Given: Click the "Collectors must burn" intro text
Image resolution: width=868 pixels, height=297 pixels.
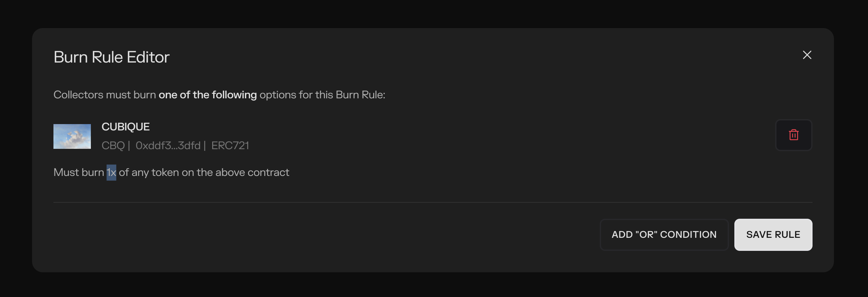Looking at the screenshot, I should click(x=105, y=95).
